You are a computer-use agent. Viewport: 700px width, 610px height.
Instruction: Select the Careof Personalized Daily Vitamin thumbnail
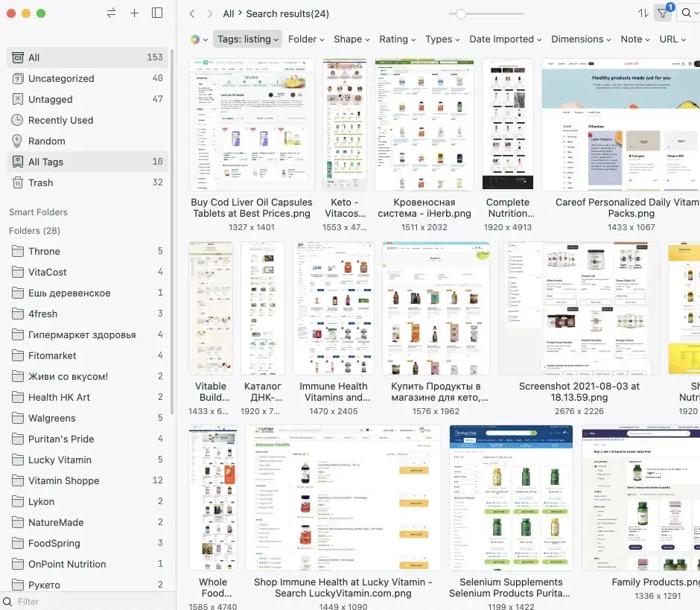(620, 125)
